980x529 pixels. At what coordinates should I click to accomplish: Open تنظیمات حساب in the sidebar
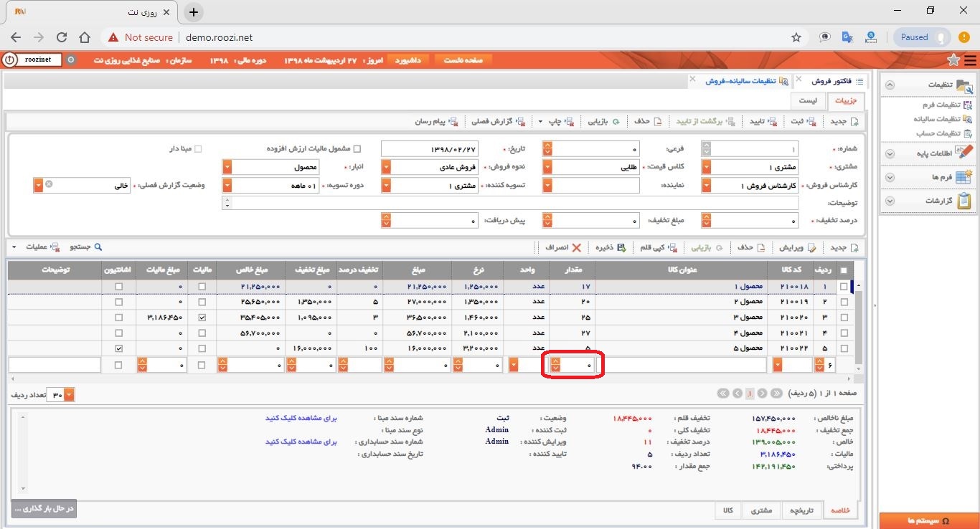[943, 133]
